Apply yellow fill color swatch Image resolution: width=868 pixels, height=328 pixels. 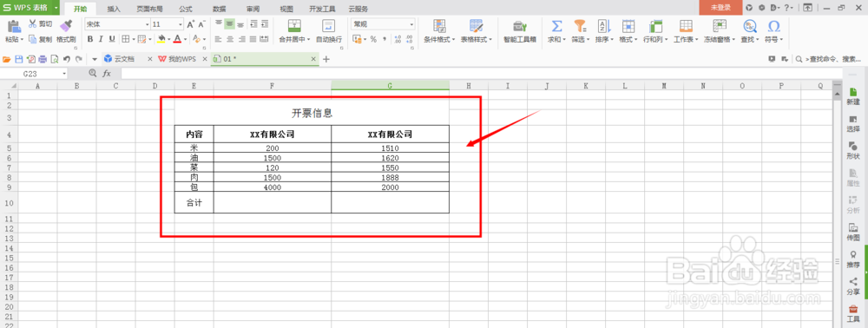[161, 39]
